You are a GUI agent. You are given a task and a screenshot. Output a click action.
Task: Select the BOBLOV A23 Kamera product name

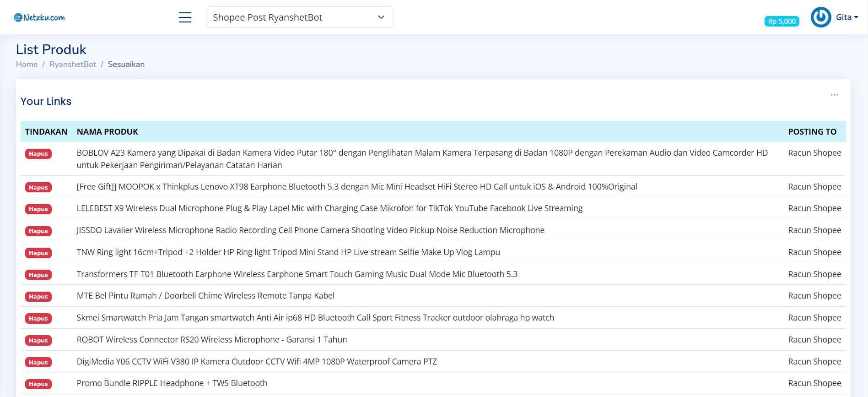click(422, 159)
